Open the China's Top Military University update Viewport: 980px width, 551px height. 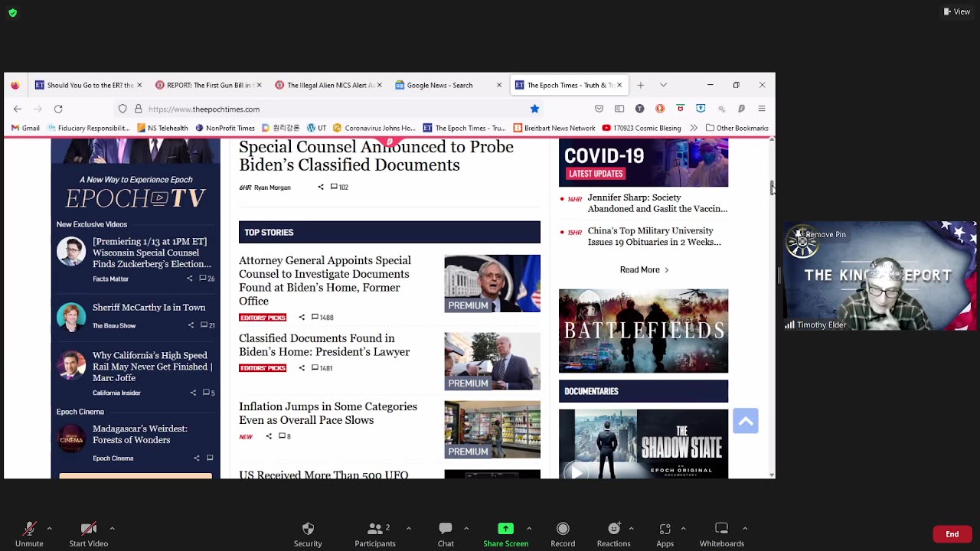pyautogui.click(x=654, y=236)
